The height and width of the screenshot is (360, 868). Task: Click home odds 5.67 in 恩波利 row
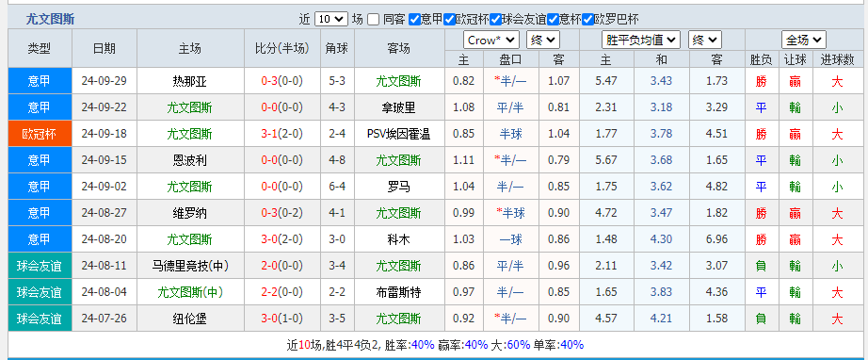[606, 160]
